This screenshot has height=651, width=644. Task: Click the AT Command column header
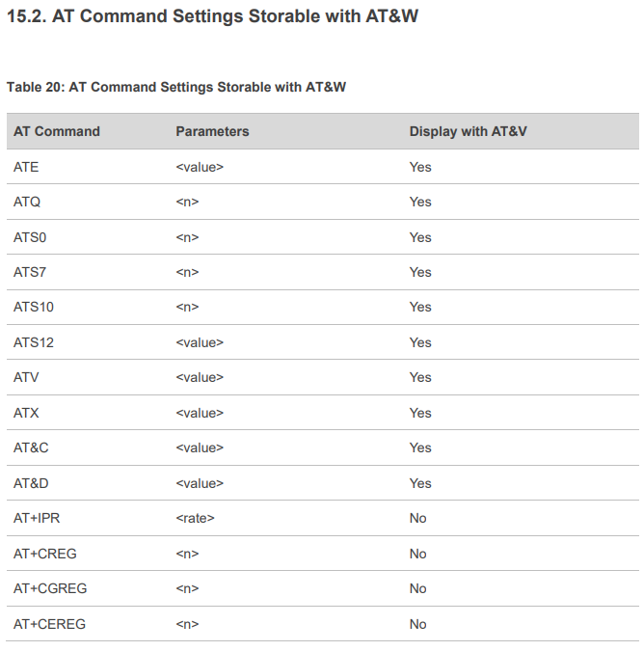click(57, 131)
